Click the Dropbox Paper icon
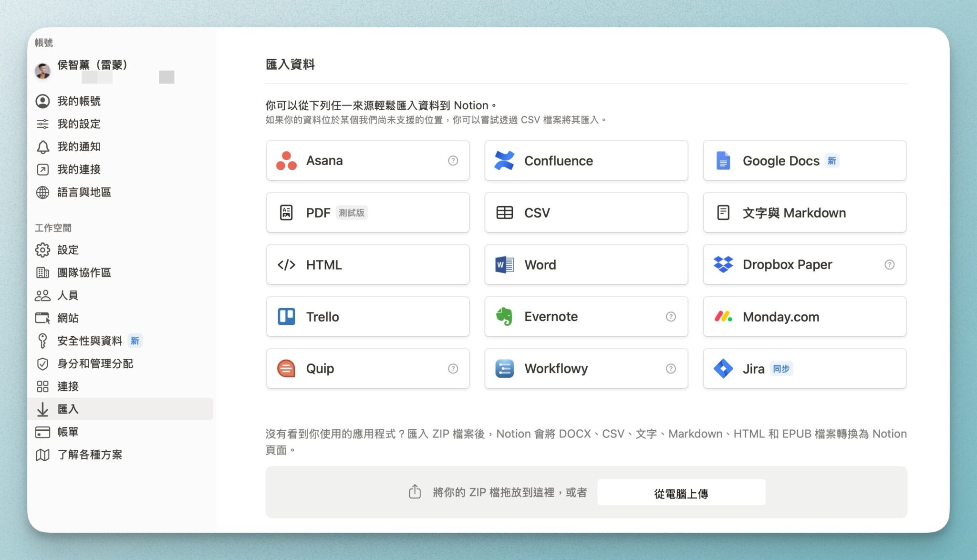The height and width of the screenshot is (560, 977). coord(724,265)
